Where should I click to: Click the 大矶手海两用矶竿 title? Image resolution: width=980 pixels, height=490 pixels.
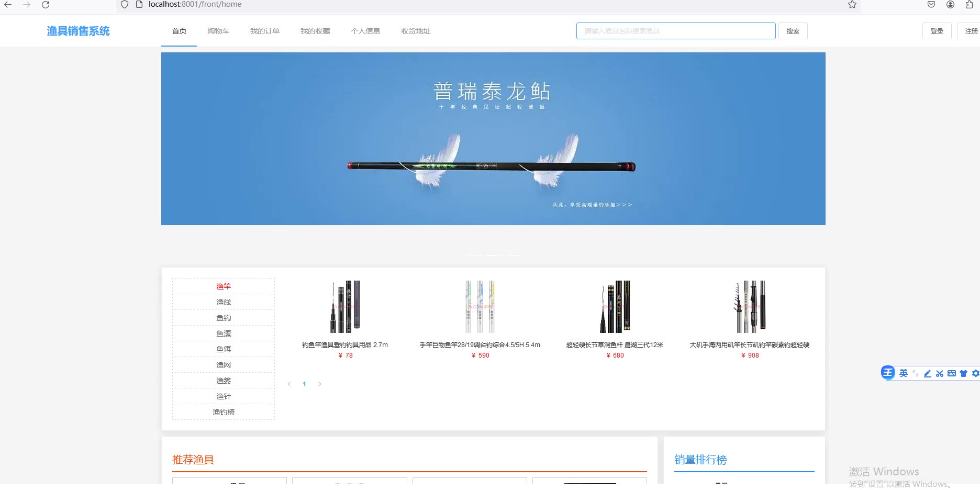(x=750, y=345)
